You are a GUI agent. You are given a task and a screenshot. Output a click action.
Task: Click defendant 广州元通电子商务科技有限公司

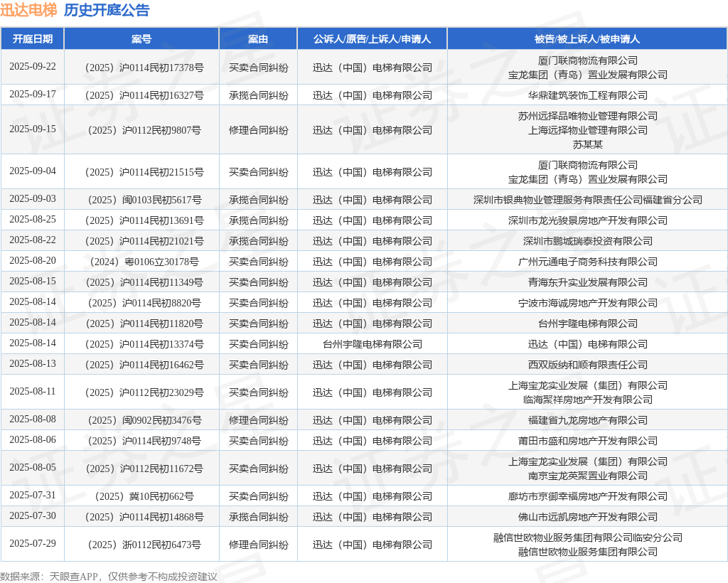tap(588, 262)
